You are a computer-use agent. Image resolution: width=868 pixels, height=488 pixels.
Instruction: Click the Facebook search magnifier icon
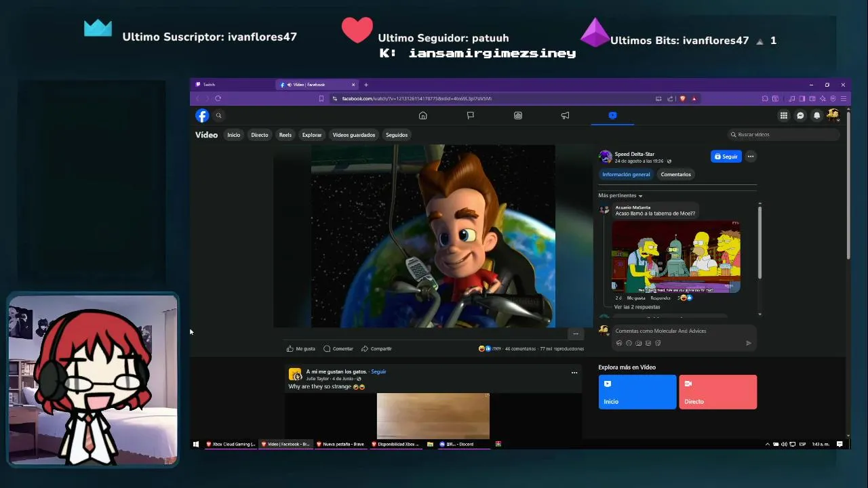[x=218, y=115]
